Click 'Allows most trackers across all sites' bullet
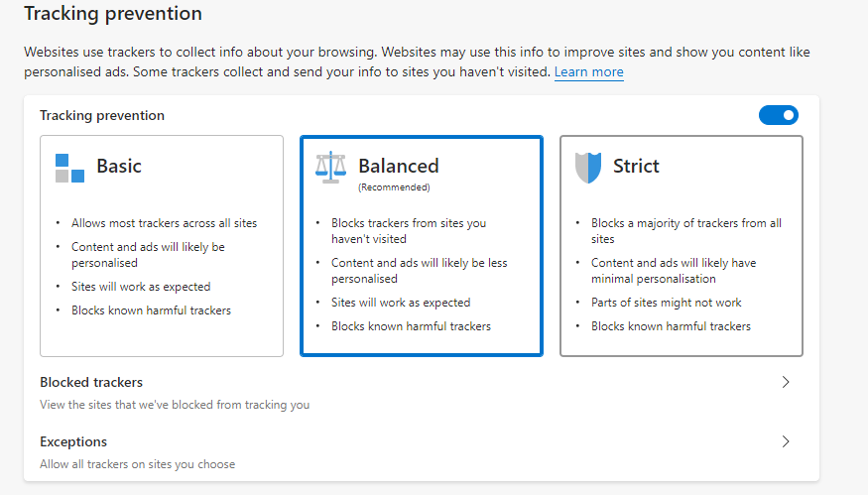Image resolution: width=868 pixels, height=495 pixels. [x=165, y=223]
